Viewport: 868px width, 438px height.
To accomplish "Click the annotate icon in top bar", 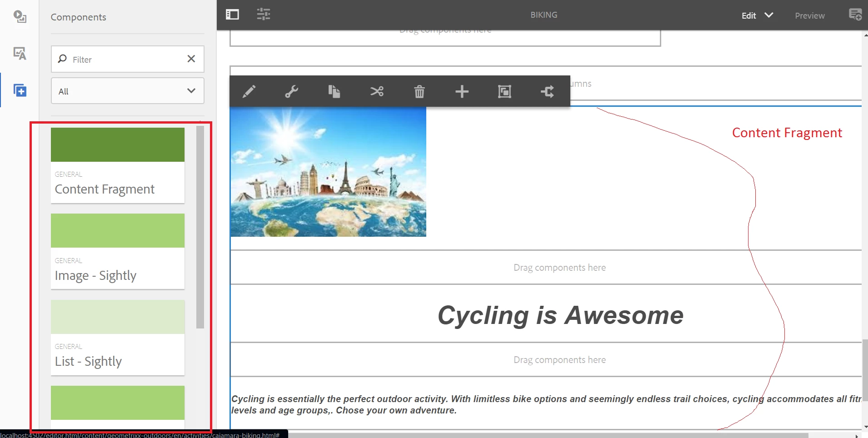I will click(855, 15).
